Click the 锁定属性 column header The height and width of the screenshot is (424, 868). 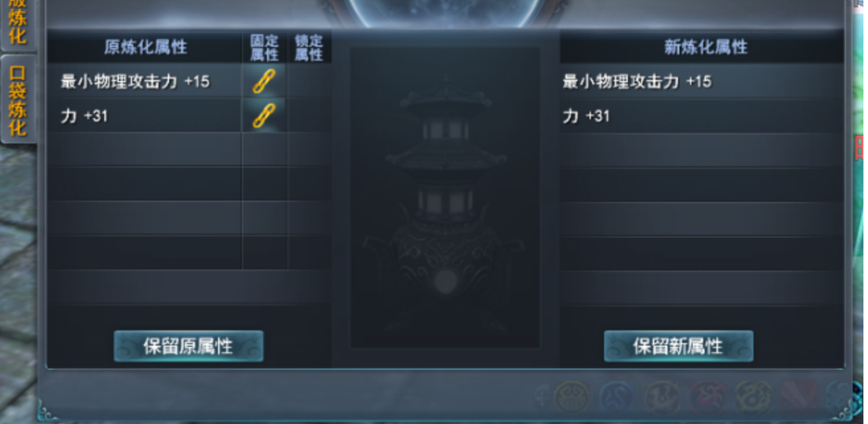[x=309, y=47]
